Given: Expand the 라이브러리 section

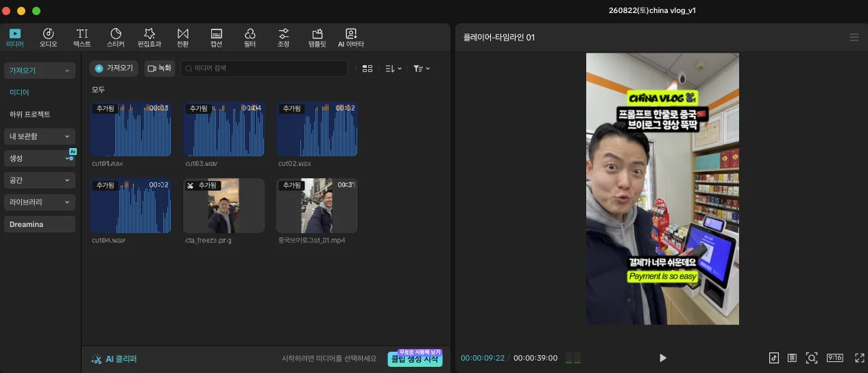Looking at the screenshot, I should 39,202.
